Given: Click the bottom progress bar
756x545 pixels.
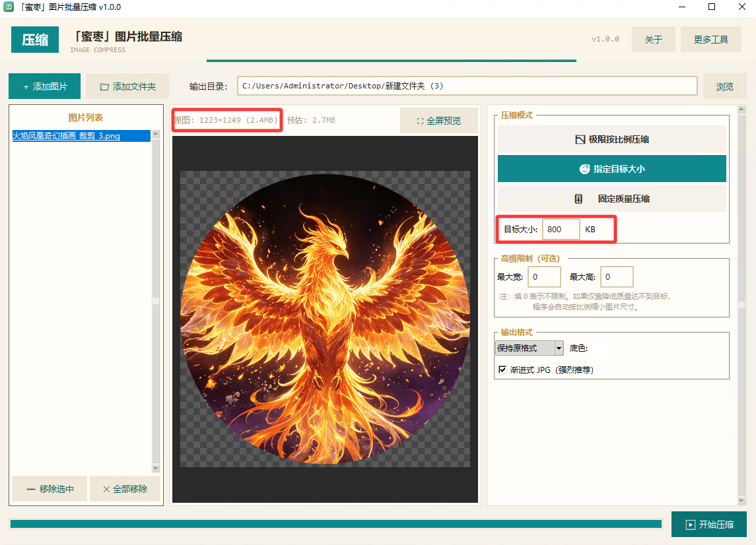Looking at the screenshot, I should [336, 524].
